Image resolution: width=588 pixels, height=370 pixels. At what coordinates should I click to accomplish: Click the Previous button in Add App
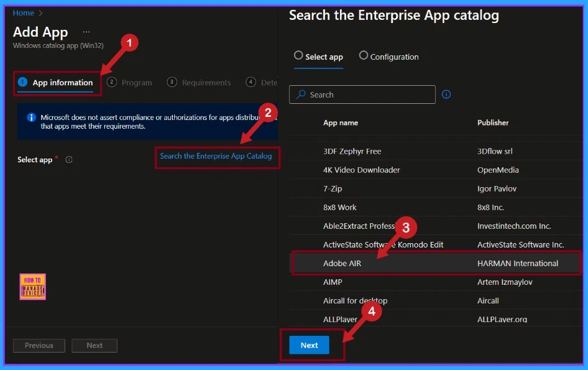(39, 345)
